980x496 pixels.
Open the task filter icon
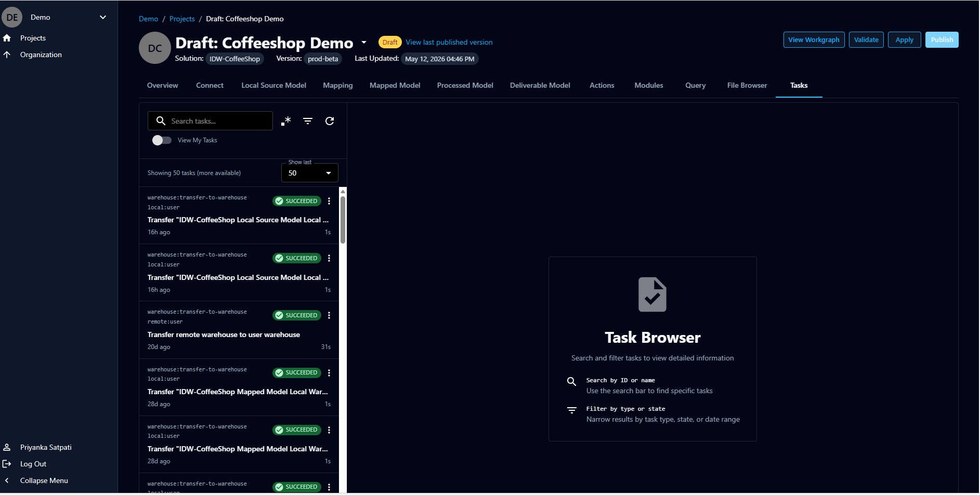308,121
